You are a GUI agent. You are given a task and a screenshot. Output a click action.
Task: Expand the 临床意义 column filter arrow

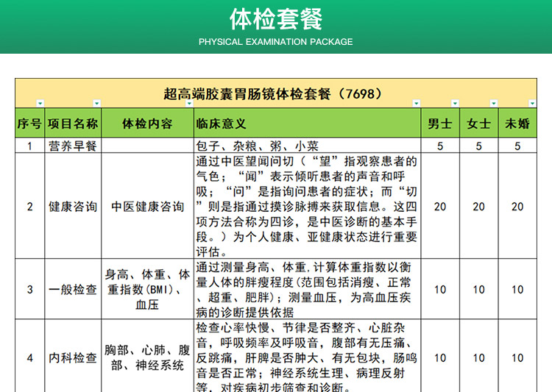416,104
